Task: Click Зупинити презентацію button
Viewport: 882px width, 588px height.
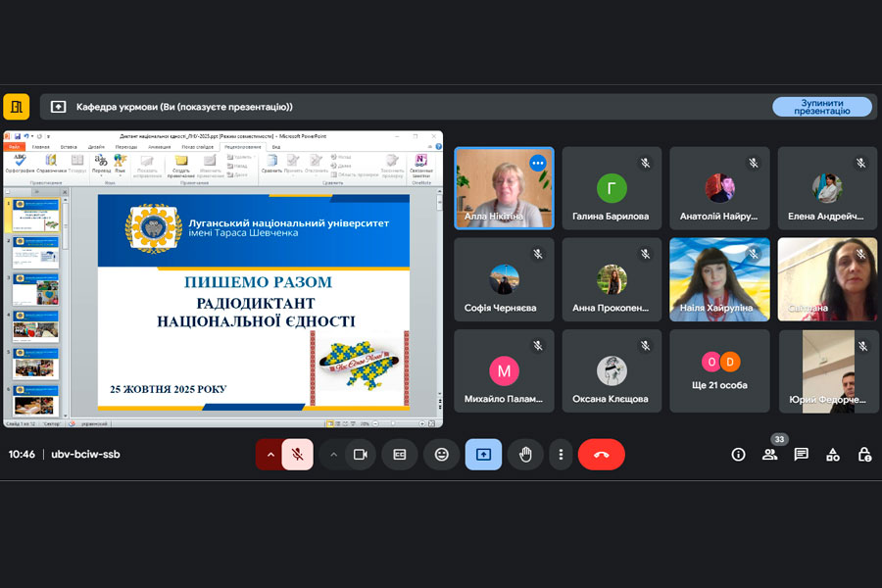Action: pyautogui.click(x=822, y=107)
